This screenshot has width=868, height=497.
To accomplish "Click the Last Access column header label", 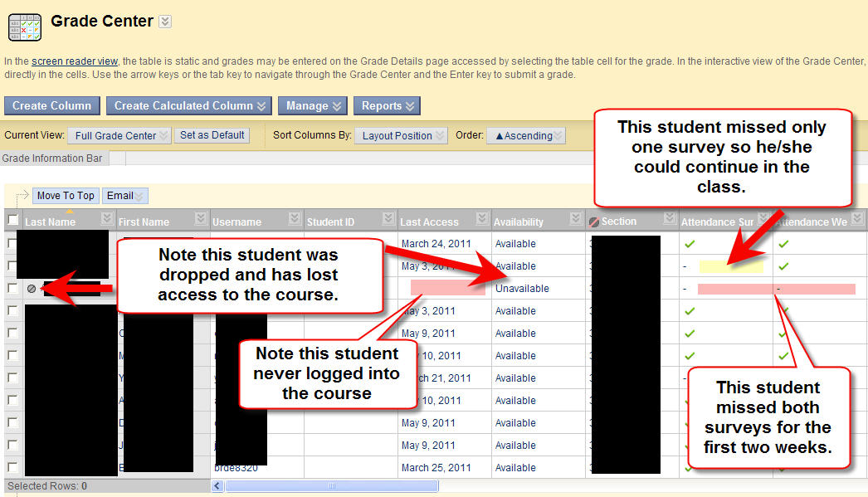I will coord(430,222).
